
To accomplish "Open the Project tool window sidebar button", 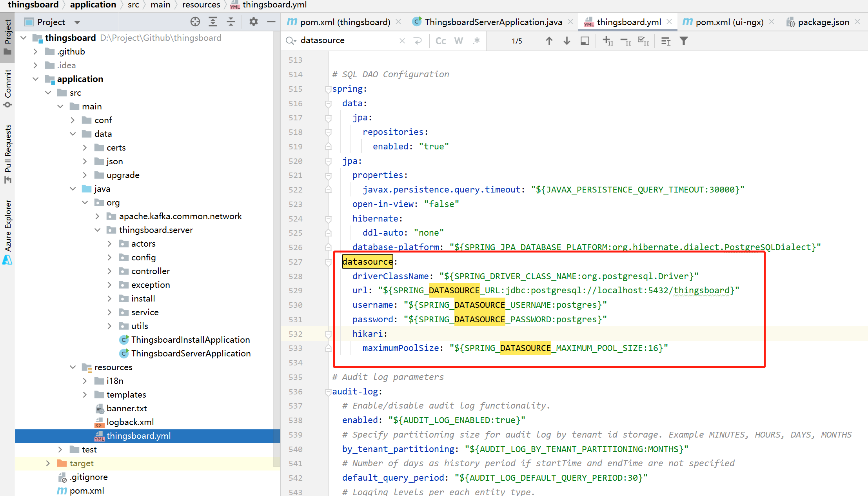I will (x=7, y=37).
